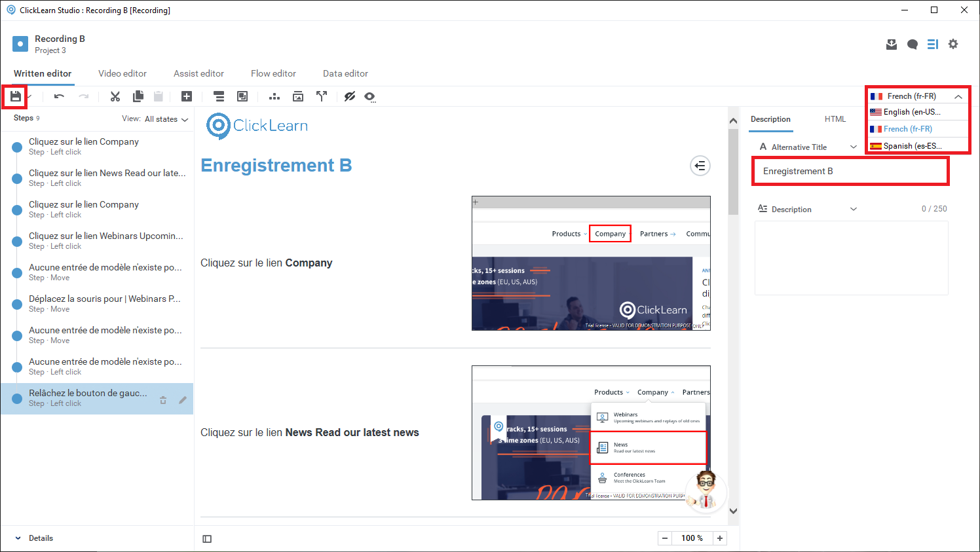
Task: Open the Company link screenshot thumbnail
Action: pos(591,263)
